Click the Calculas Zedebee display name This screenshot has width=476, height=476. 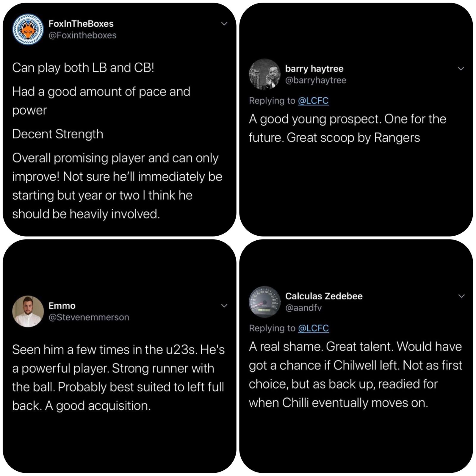click(x=324, y=296)
